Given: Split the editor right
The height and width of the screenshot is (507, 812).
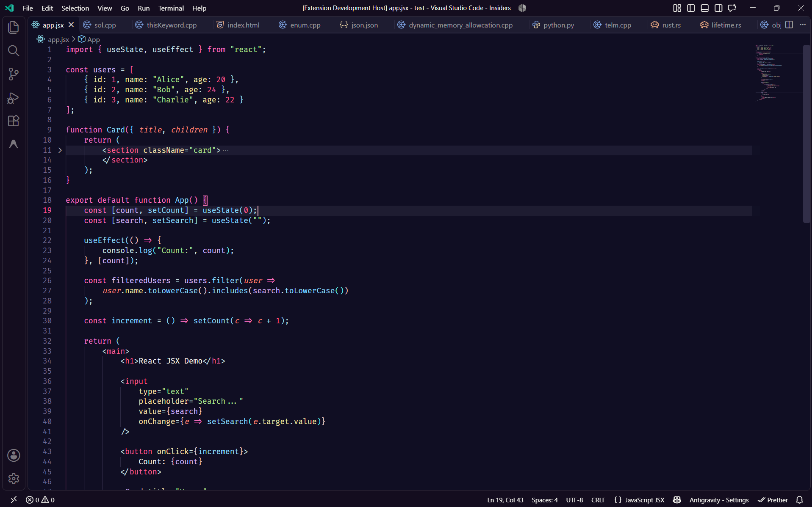Looking at the screenshot, I should coord(789,25).
